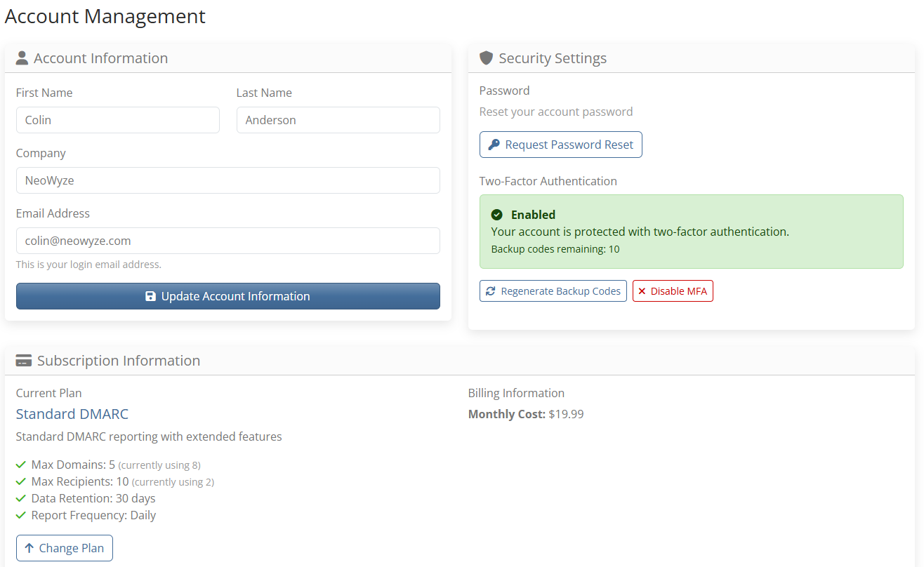Click the '(currently using 2)' text
Image resolution: width=924 pixels, height=567 pixels.
(x=173, y=482)
